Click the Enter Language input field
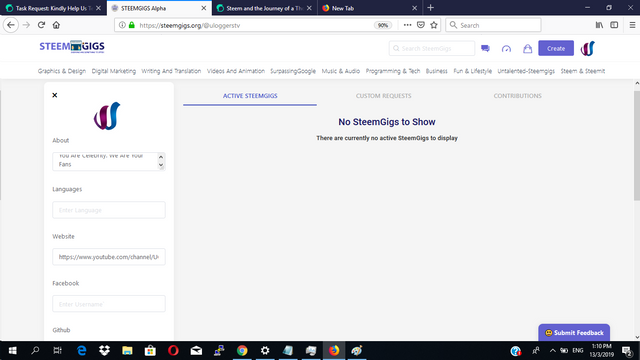Image resolution: width=640 pixels, height=360 pixels. click(109, 210)
